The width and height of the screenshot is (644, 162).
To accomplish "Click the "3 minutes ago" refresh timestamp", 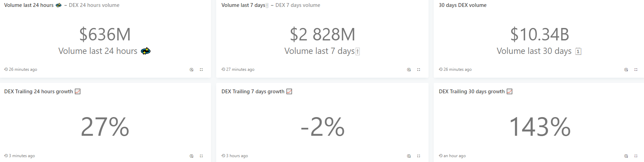I will [22, 156].
